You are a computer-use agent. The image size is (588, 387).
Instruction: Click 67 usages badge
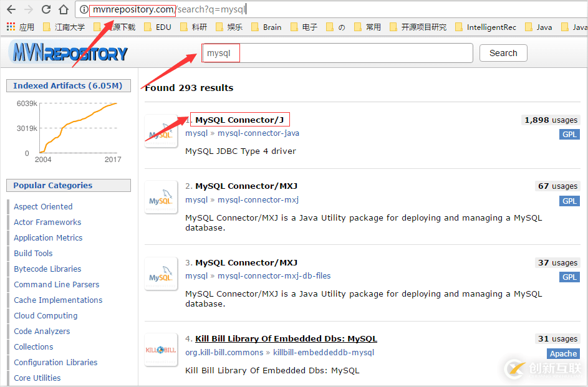pyautogui.click(x=557, y=186)
